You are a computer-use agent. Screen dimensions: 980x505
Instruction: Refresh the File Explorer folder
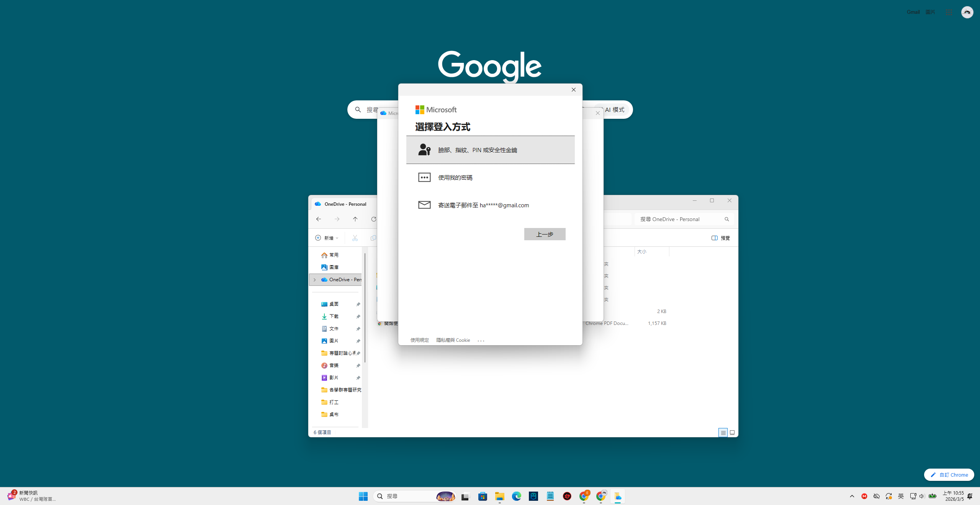[373, 219]
